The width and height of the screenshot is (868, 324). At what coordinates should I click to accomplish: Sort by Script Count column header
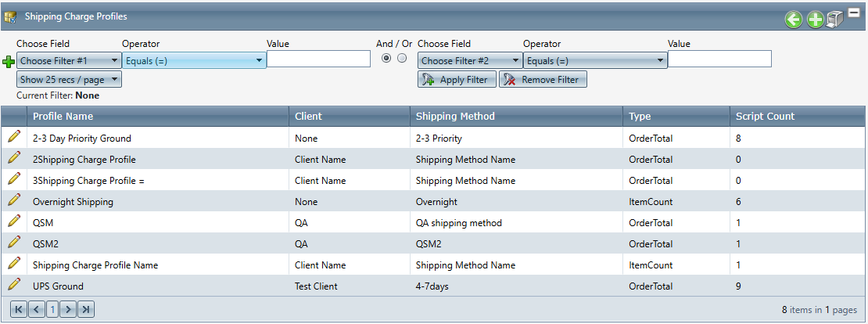tap(765, 116)
